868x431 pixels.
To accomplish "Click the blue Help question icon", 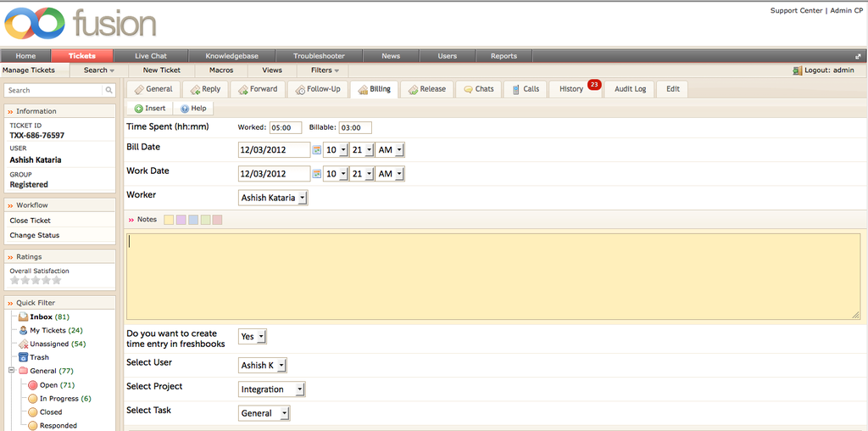I will (185, 109).
